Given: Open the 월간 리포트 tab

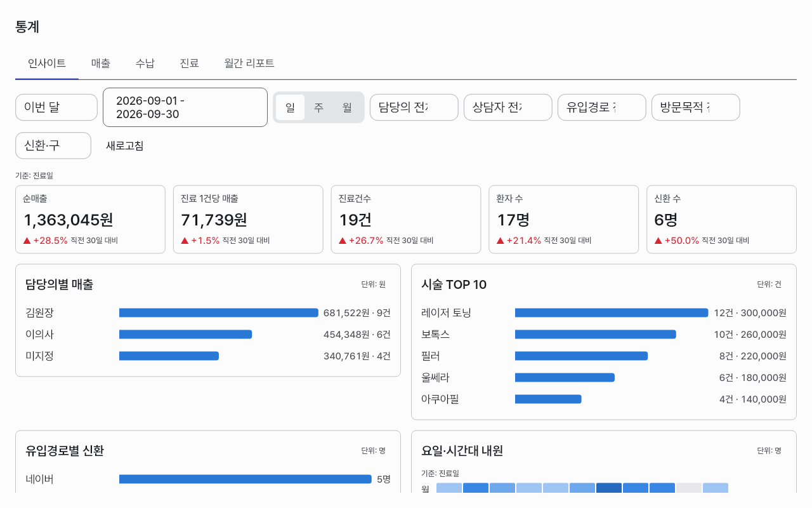Looking at the screenshot, I should pyautogui.click(x=249, y=63).
